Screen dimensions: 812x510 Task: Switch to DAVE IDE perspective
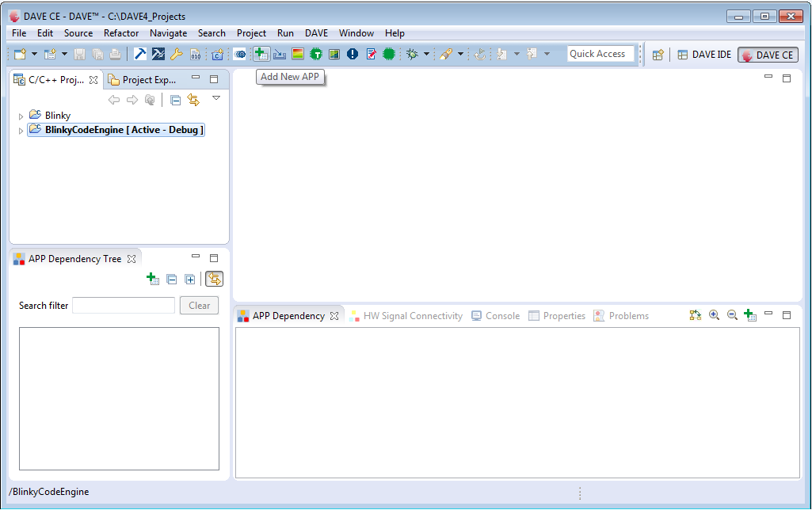point(705,55)
